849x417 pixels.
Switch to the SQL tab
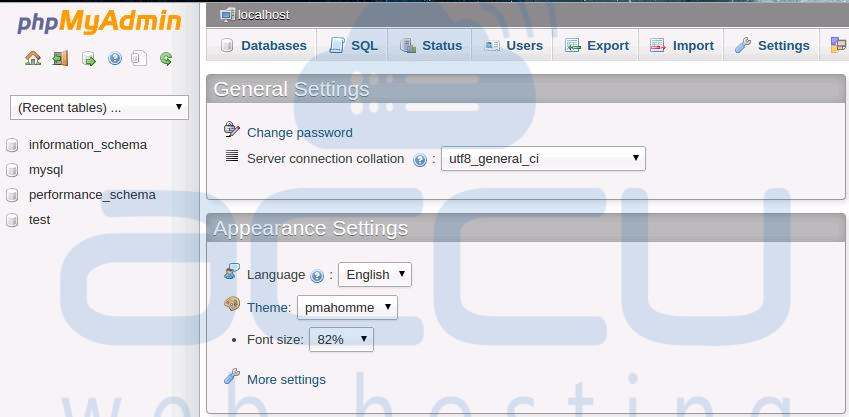pos(352,45)
